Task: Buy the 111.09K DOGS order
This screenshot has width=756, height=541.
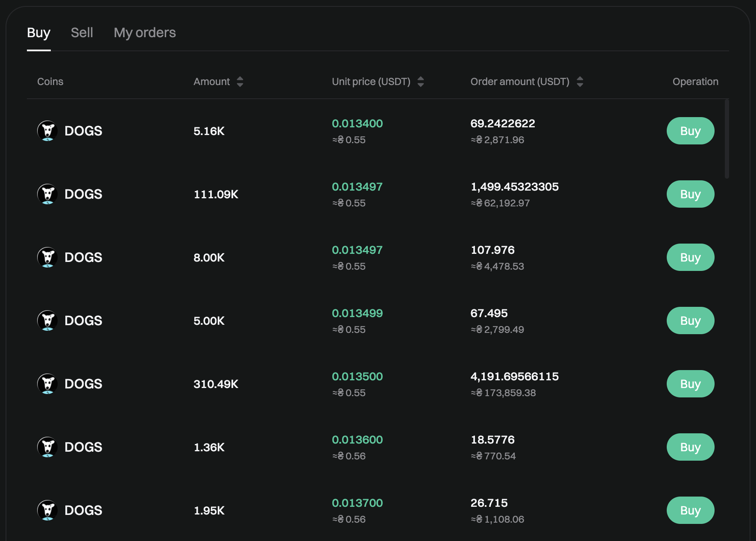Action: point(690,194)
